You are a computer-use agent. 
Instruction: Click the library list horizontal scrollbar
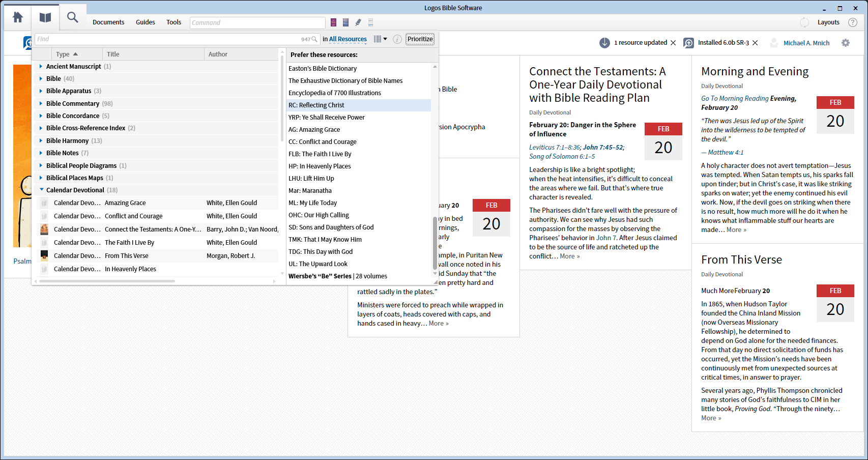coord(107,281)
